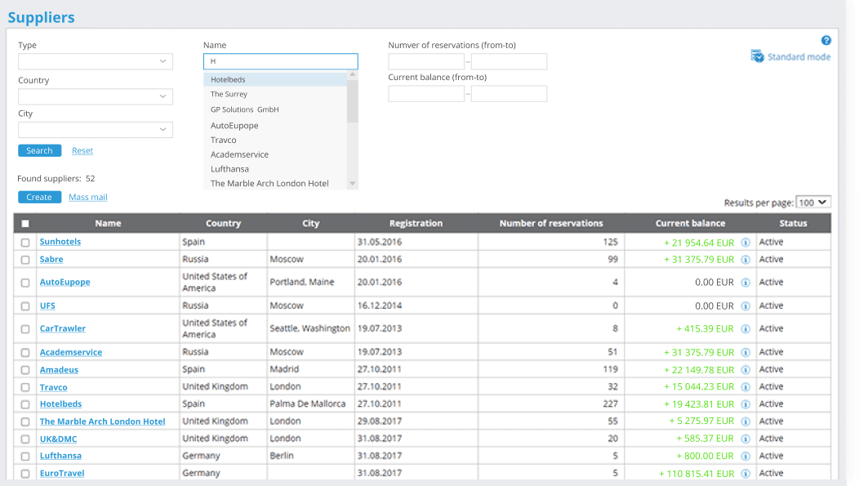Open the Results per page dropdown

pos(812,203)
